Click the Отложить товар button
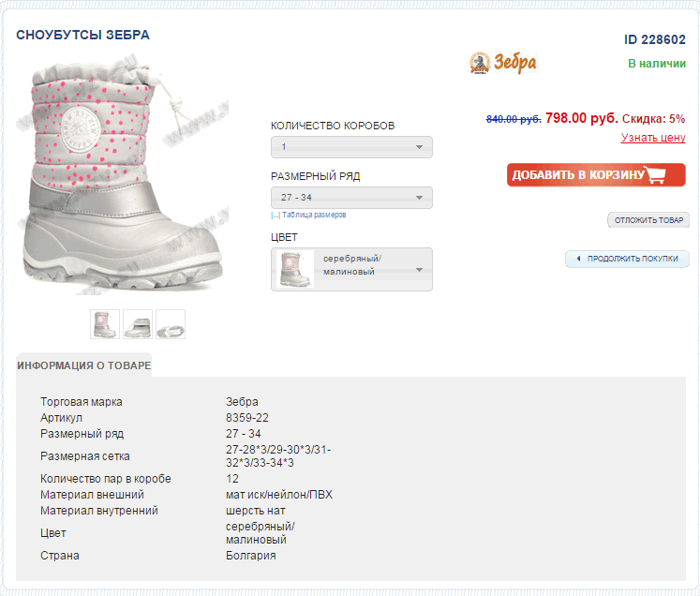Screen dimensions: 700x596 point(648,220)
